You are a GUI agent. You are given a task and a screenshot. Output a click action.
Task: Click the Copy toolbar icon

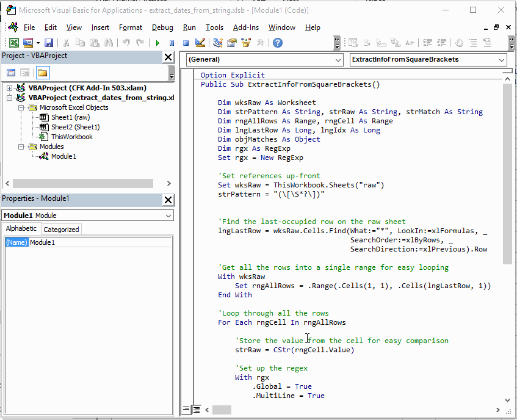coord(80,43)
